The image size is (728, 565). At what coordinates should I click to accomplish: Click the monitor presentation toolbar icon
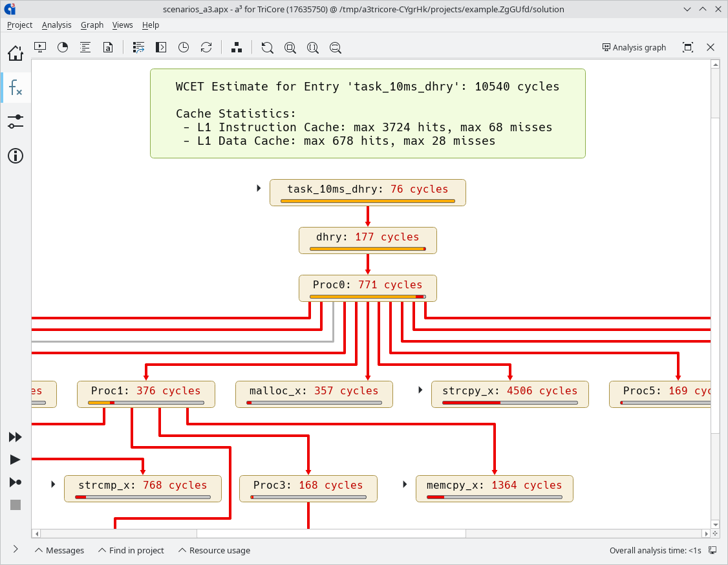[40, 47]
